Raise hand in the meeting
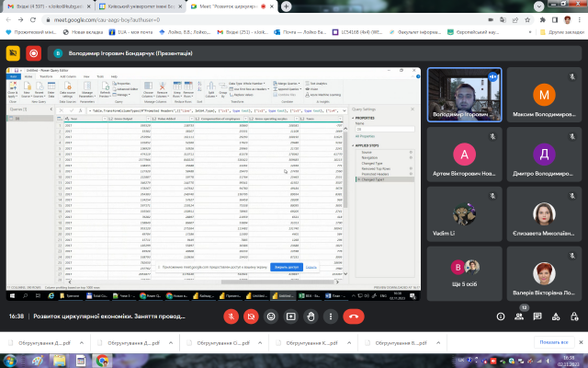Viewport: 588px width, 368px height. click(x=311, y=315)
